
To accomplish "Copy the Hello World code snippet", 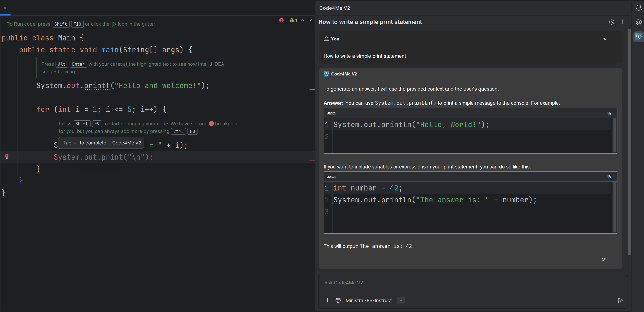I will point(609,113).
